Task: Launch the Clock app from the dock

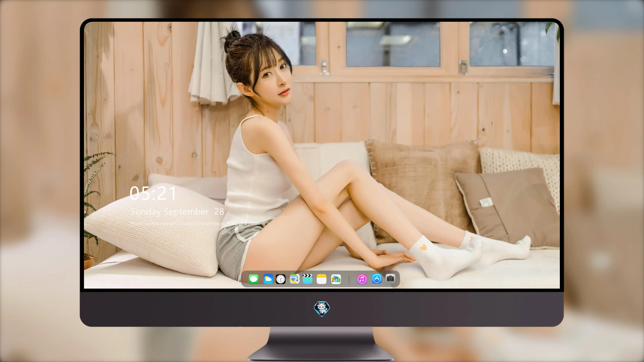Action: (x=281, y=279)
